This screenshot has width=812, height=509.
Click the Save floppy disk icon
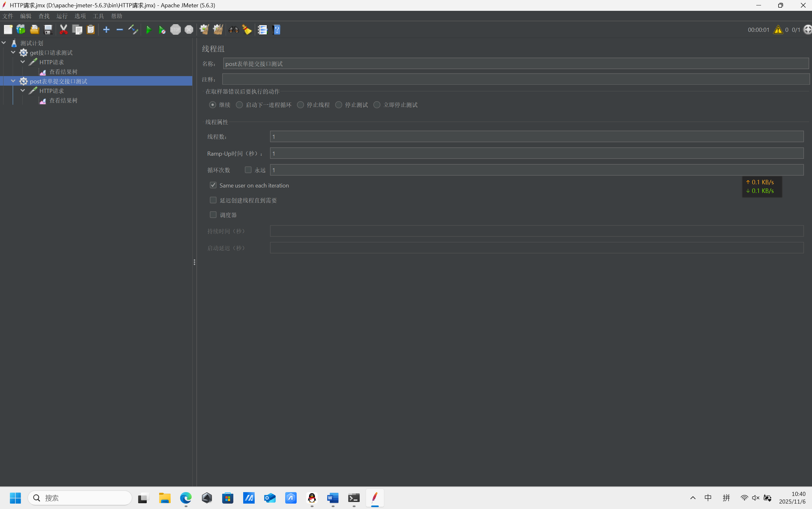click(48, 30)
